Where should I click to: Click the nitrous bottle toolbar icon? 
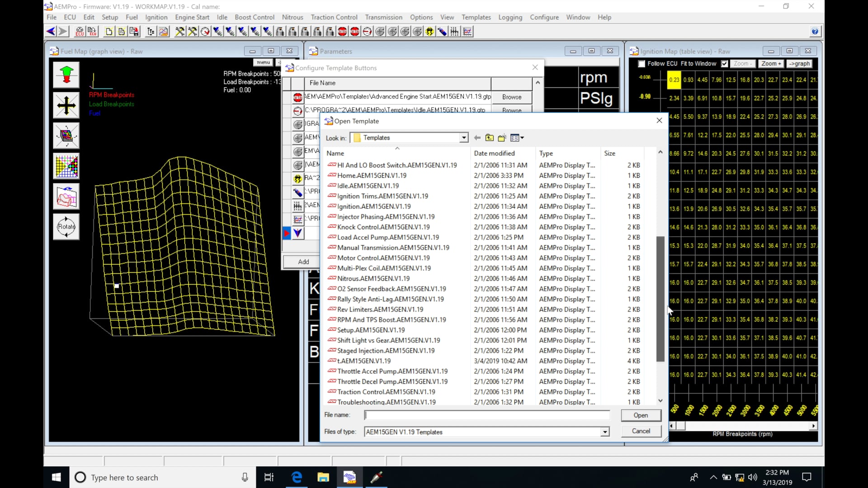pos(442,32)
